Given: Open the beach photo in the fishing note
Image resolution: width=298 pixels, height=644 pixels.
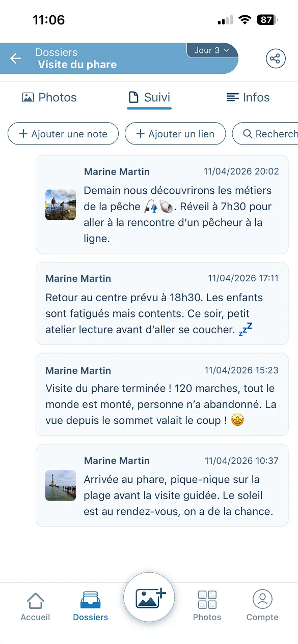Looking at the screenshot, I should 60,204.
